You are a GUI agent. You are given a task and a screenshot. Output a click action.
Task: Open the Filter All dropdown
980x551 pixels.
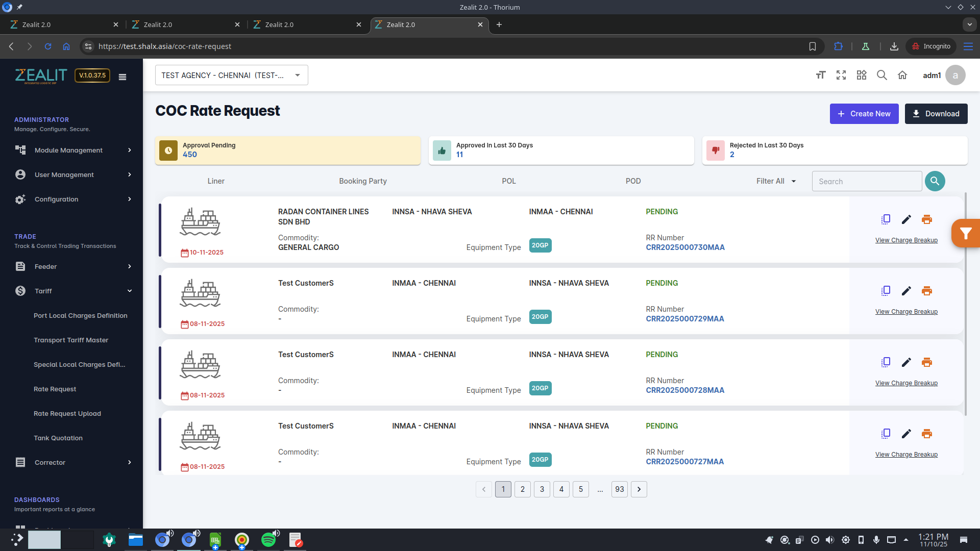tap(776, 181)
